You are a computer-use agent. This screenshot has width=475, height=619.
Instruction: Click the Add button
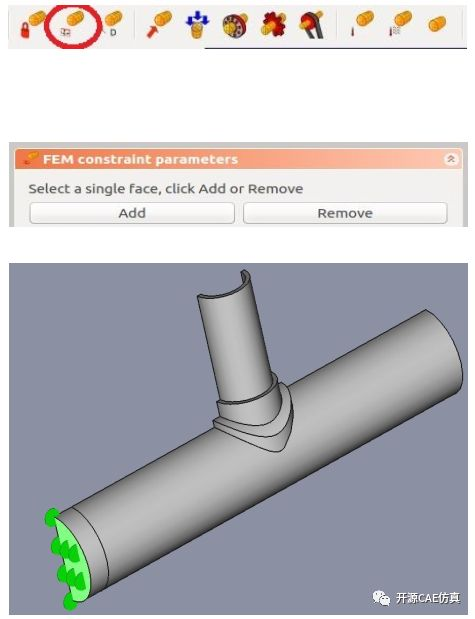(x=132, y=213)
